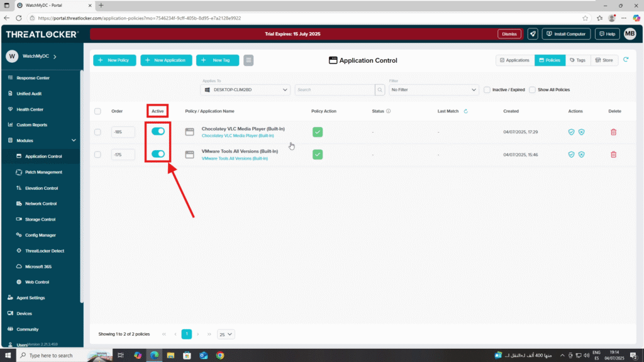This screenshot has width=644, height=362.
Task: Click first shield action icon for Chocolatey VLC
Action: coord(571,132)
